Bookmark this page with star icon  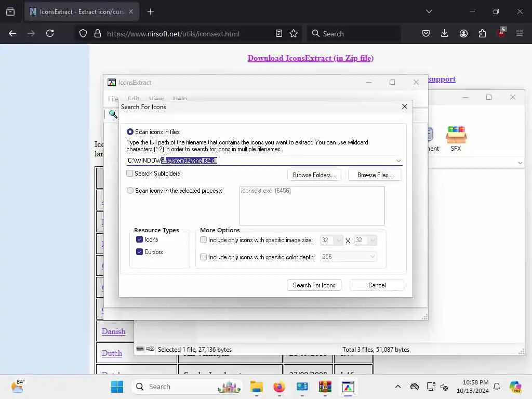tap(294, 33)
